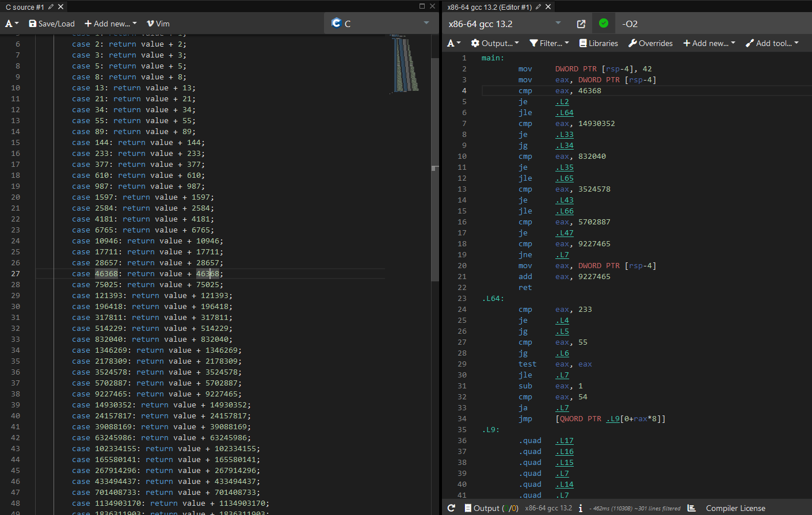Open compiler Overrides
This screenshot has width=812, height=515.
pos(650,43)
